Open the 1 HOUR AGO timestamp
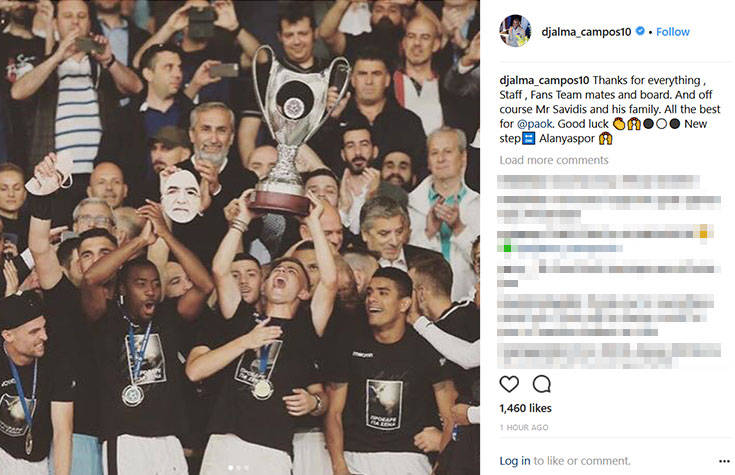 pyautogui.click(x=524, y=428)
